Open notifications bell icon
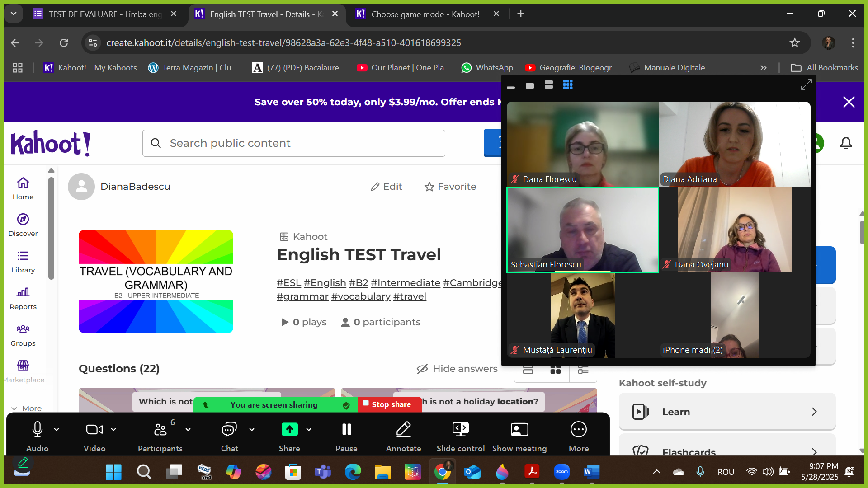868x488 pixels. [x=846, y=143]
